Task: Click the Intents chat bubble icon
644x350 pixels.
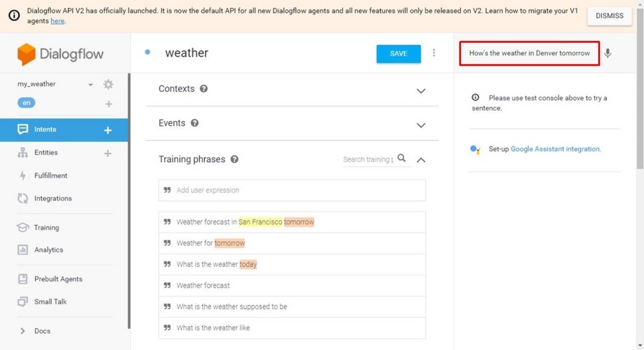Action: 23,130
